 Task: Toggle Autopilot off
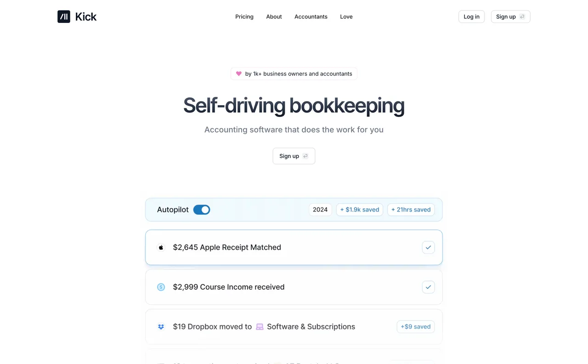click(201, 209)
